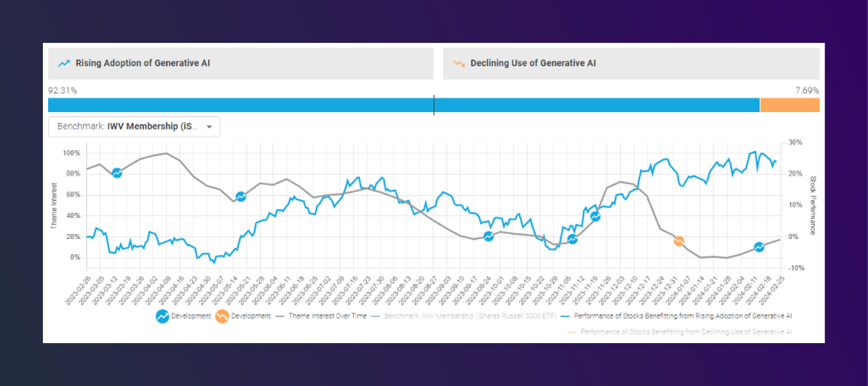The width and height of the screenshot is (868, 386).
Task: Click the dropdown arrow on the Benchmark selector
Action: click(x=210, y=127)
